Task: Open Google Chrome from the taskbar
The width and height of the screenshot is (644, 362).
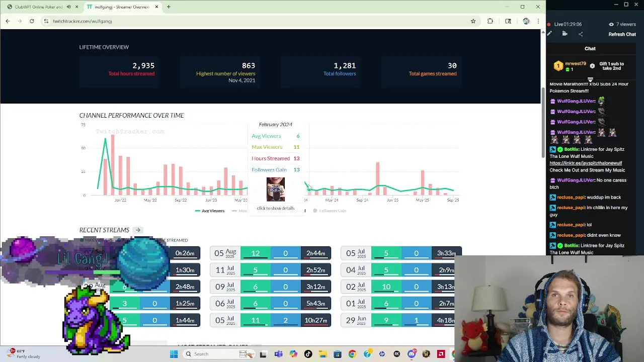Action: click(352, 354)
